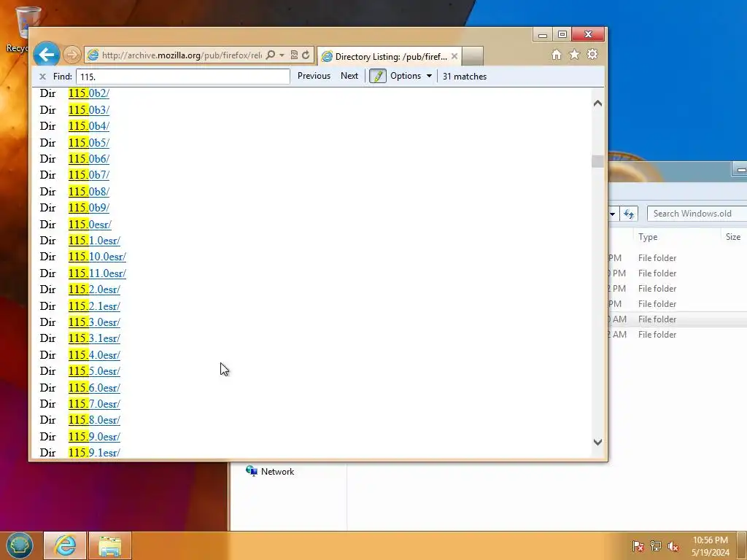Open the 115.6.0esr/ directory link
The height and width of the screenshot is (560, 747).
[x=94, y=388]
